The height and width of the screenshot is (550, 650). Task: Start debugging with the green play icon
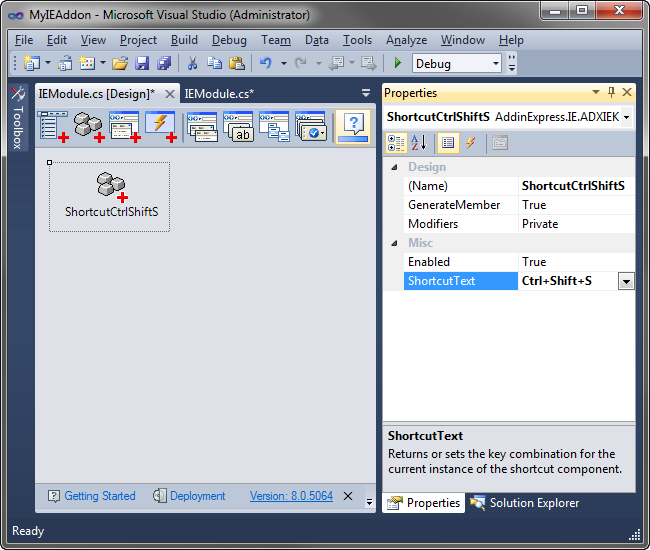[x=398, y=63]
